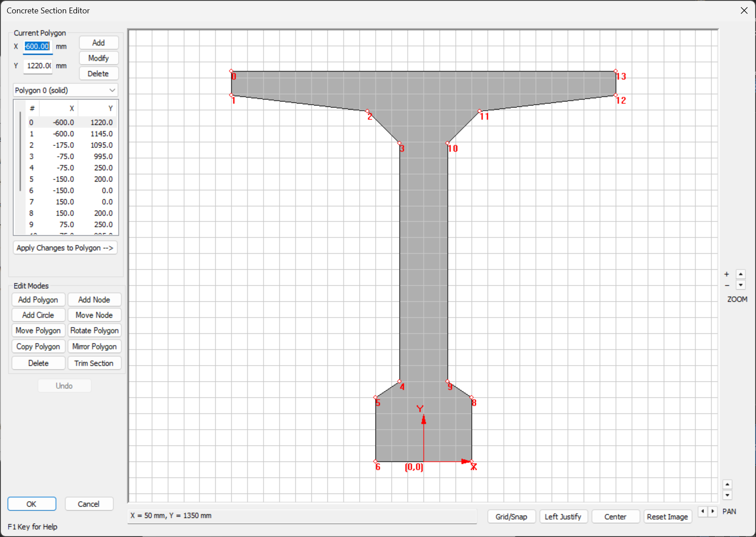Select node 2 row with X -175.0
Screen dimensions: 756x537
[71, 145]
